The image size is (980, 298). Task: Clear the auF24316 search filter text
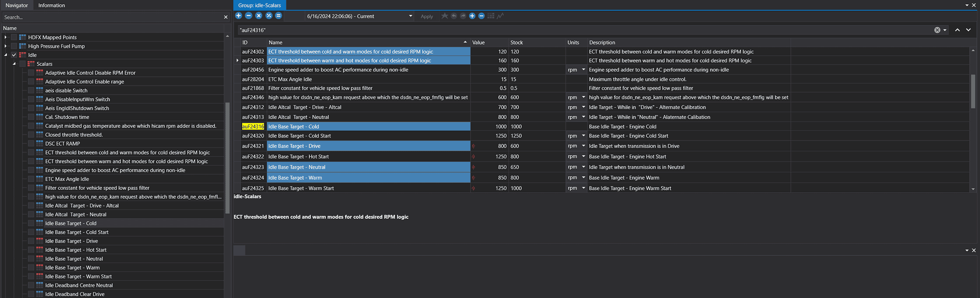(x=937, y=30)
